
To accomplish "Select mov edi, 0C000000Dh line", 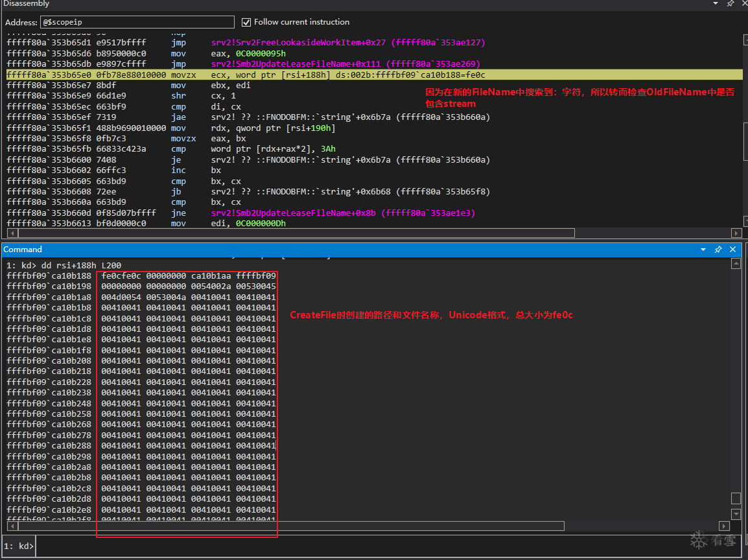I will point(146,223).
